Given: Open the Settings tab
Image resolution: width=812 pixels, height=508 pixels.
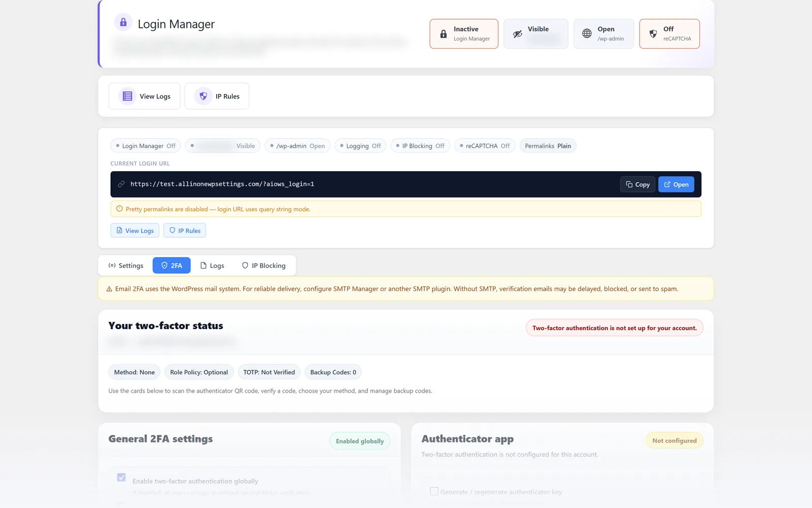Looking at the screenshot, I should point(126,266).
